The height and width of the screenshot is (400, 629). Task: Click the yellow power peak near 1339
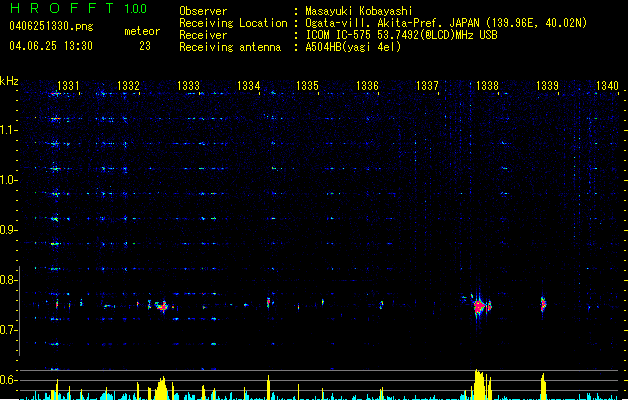[543, 386]
